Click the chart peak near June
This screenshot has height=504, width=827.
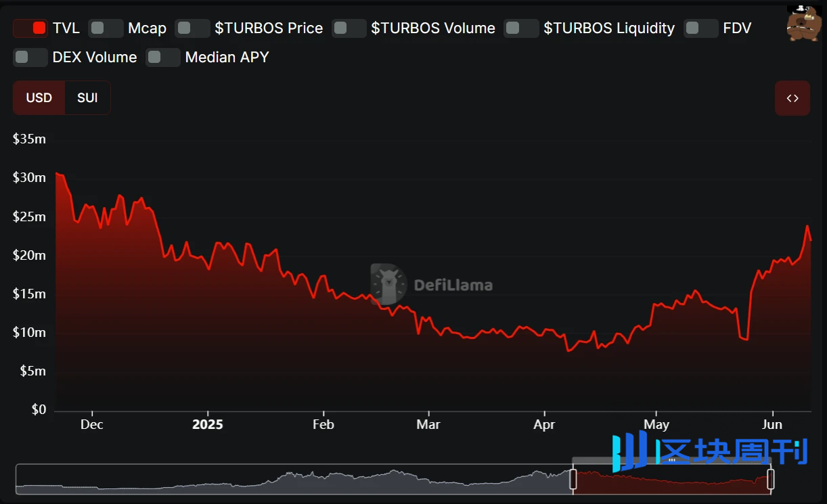click(807, 227)
